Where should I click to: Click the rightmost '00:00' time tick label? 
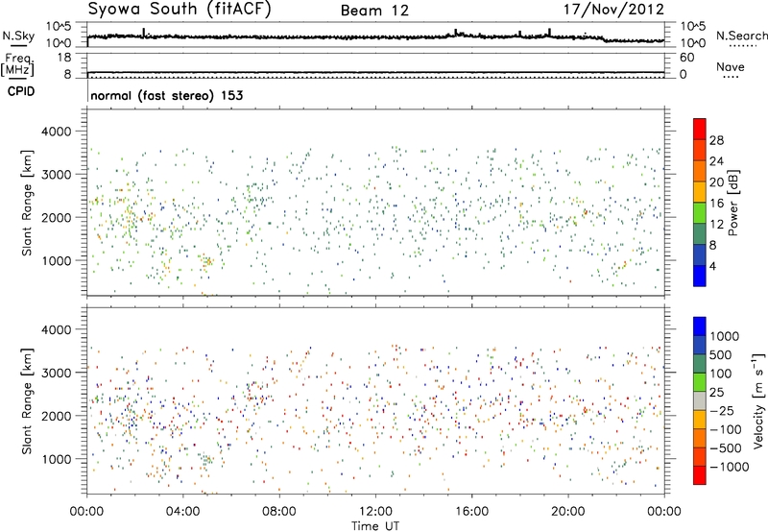click(664, 512)
